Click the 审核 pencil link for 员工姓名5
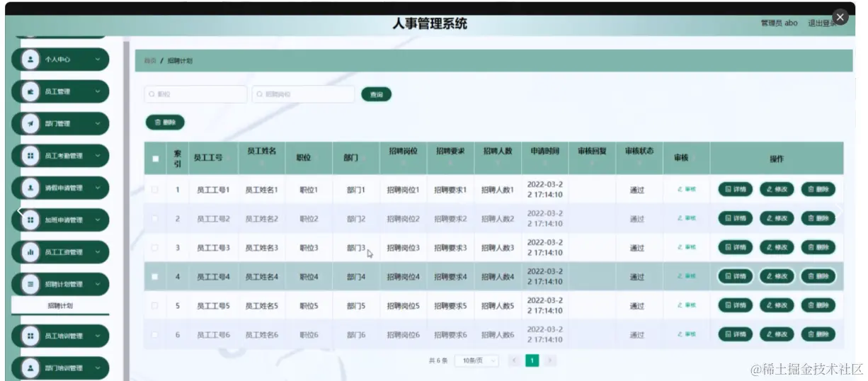 coord(687,306)
